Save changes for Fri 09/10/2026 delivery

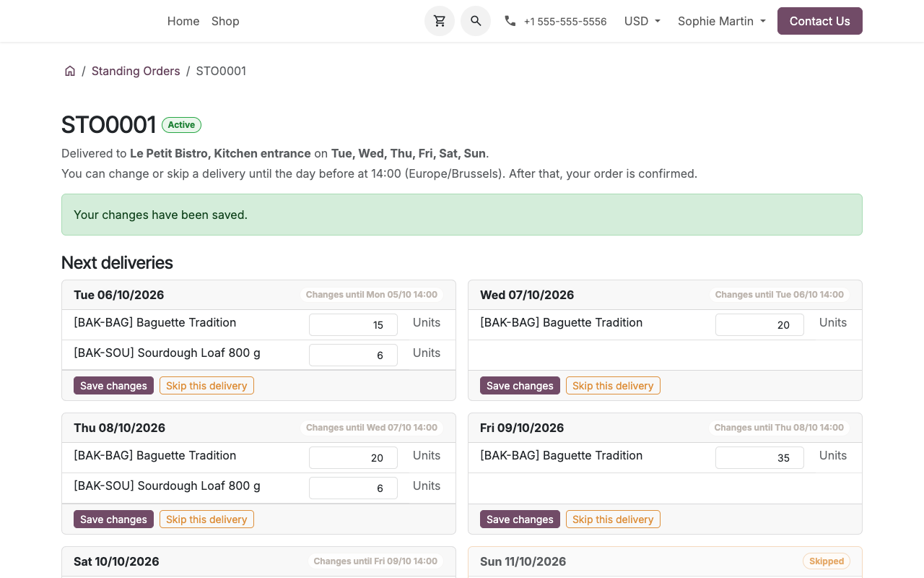[520, 519]
